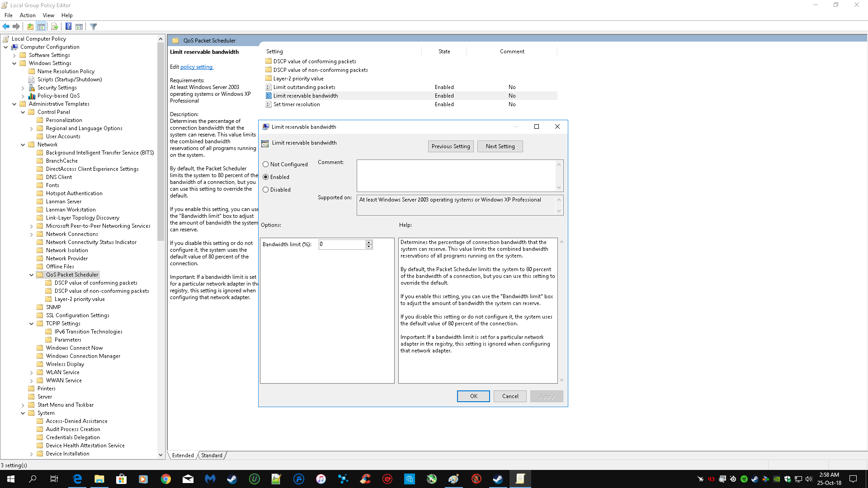
Task: Toggle Show/Hide Action Pane icon
Action: click(x=79, y=27)
